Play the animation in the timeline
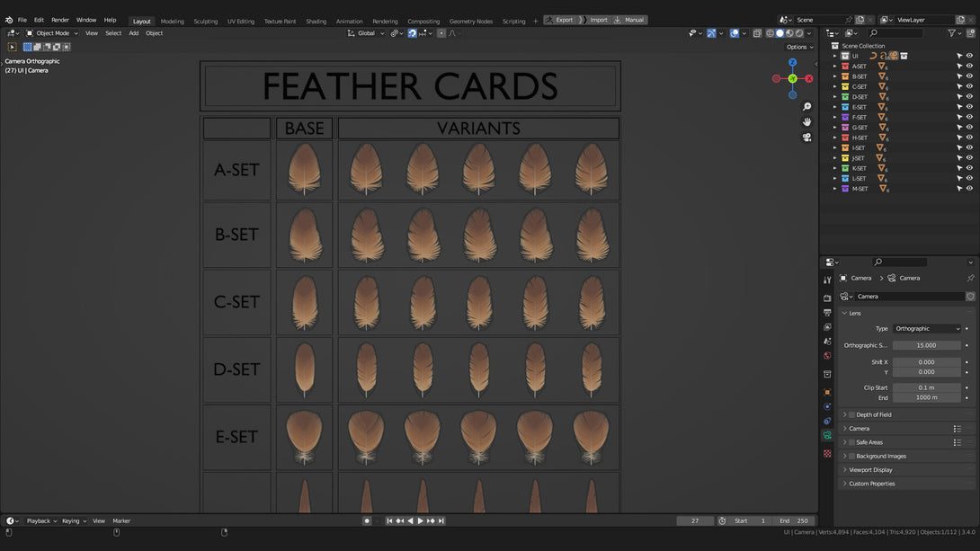 pos(421,521)
